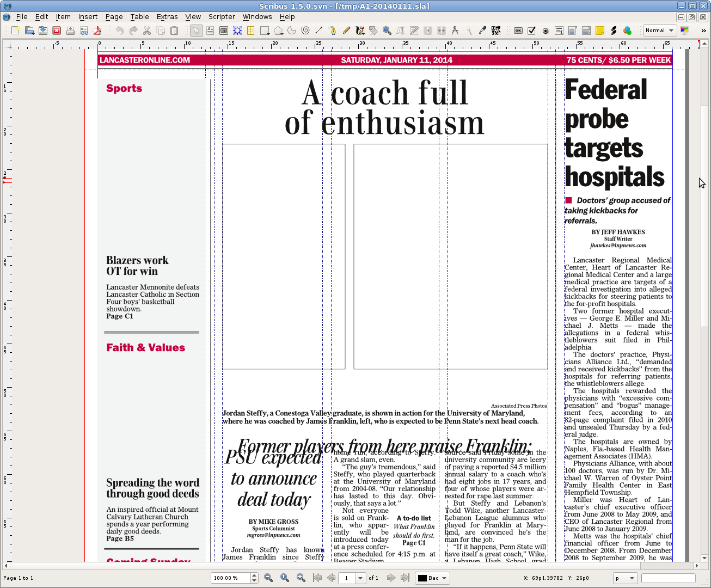Open the Scripter menu
The image size is (711, 588).
(x=222, y=17)
